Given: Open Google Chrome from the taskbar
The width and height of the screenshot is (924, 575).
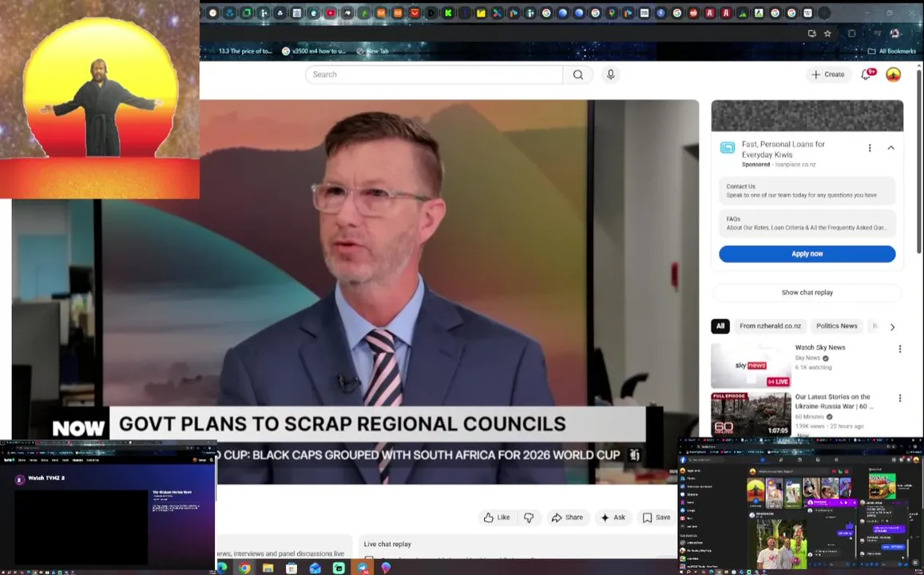Looking at the screenshot, I should coord(244,568).
